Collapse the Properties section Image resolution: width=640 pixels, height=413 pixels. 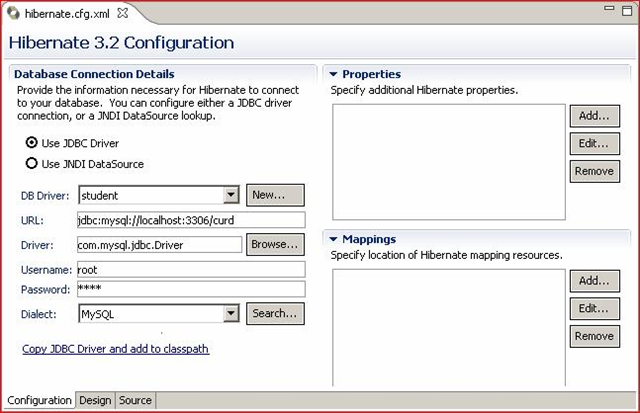[333, 75]
